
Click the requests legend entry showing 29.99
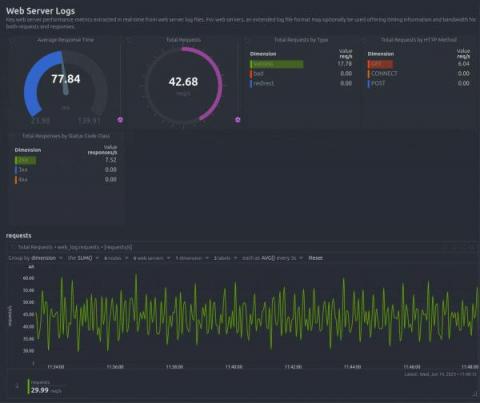(44, 387)
